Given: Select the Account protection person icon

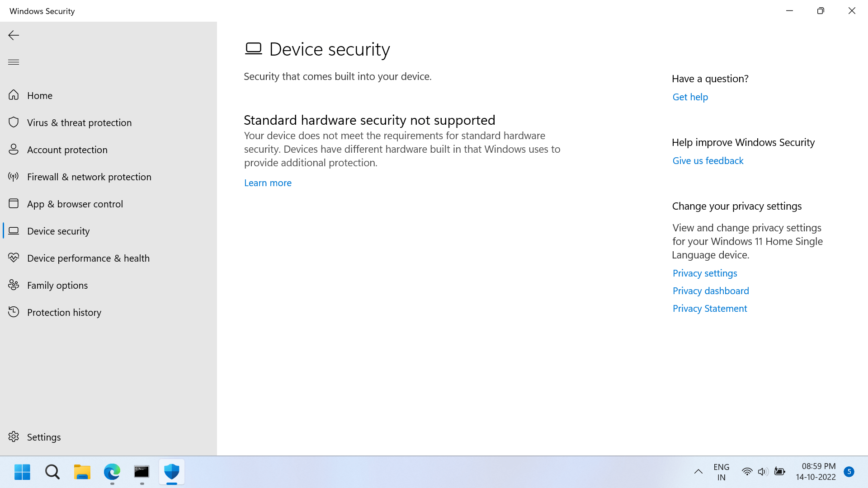Looking at the screenshot, I should [x=14, y=150].
